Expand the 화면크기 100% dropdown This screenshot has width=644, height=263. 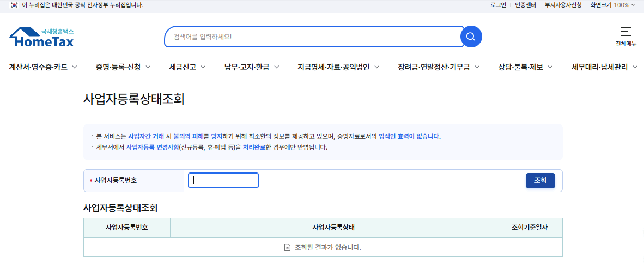[x=612, y=5]
